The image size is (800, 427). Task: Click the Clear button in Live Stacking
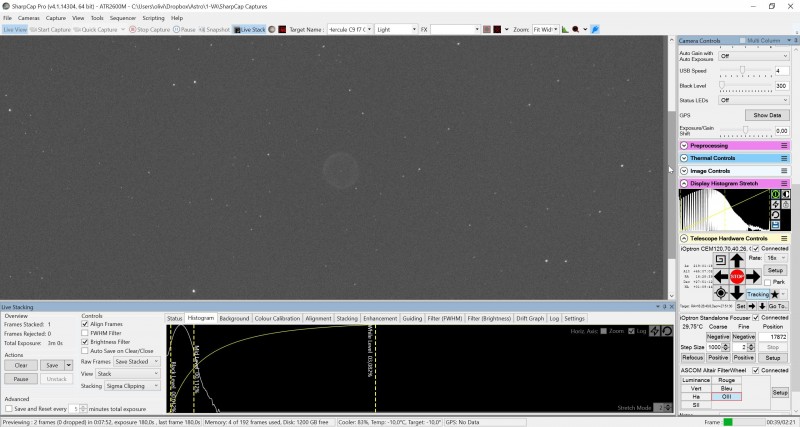point(21,365)
